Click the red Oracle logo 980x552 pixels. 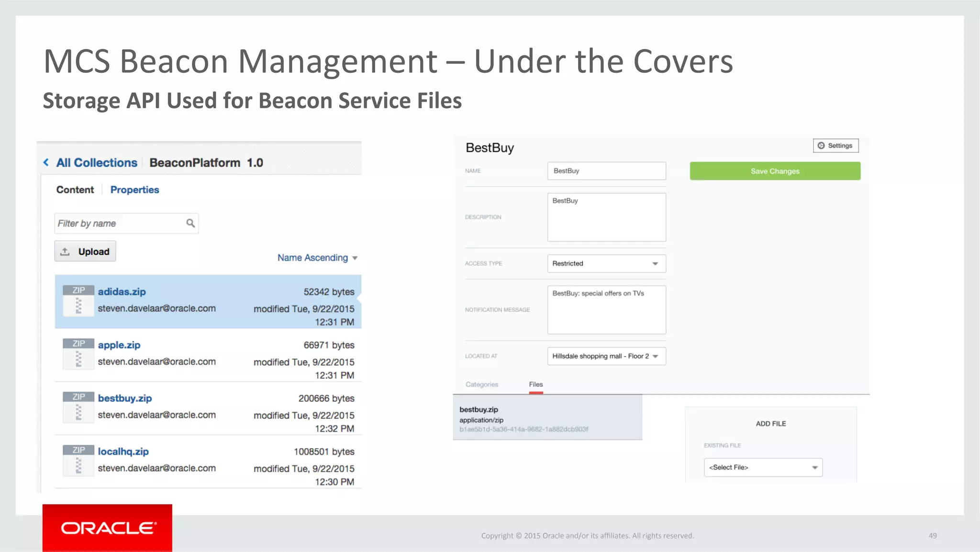[107, 528]
